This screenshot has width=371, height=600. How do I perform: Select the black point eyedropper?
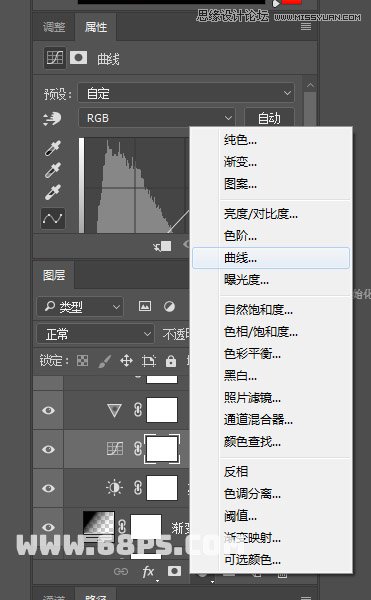click(x=53, y=148)
